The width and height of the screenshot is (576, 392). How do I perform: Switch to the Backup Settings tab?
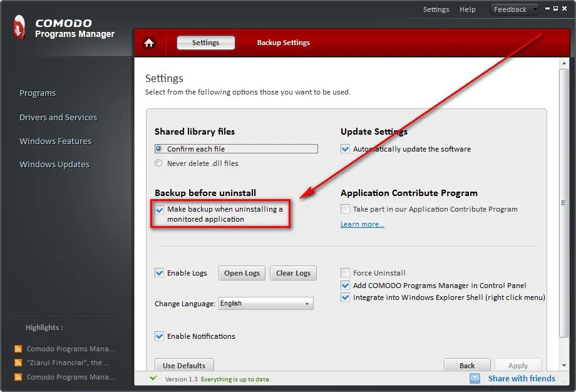283,43
